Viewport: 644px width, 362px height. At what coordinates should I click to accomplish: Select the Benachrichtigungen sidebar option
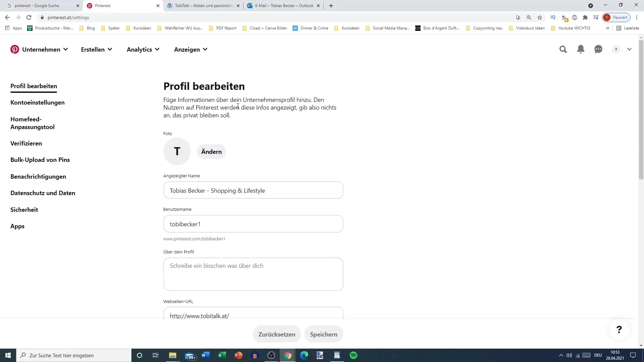pyautogui.click(x=38, y=176)
